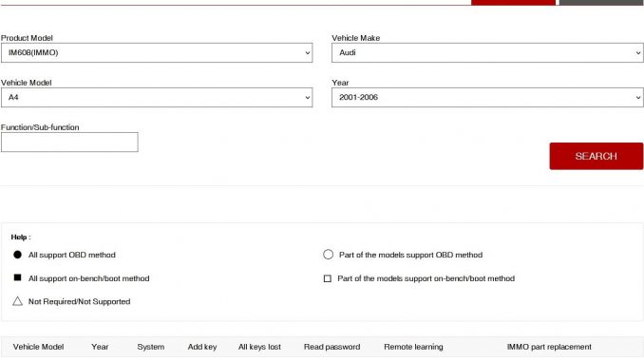Click the Add key column header
The image size is (644, 362).
pos(202,347)
